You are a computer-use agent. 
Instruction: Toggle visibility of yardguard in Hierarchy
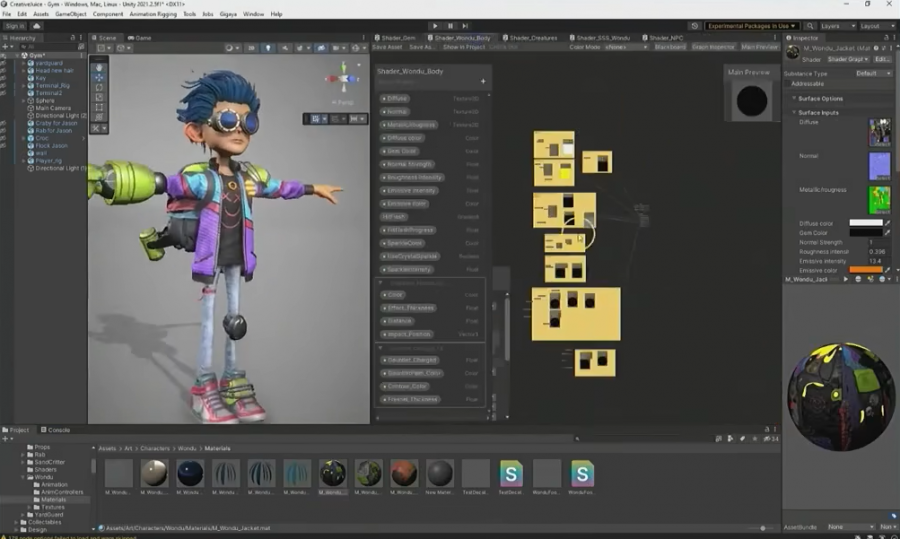pyautogui.click(x=3, y=63)
